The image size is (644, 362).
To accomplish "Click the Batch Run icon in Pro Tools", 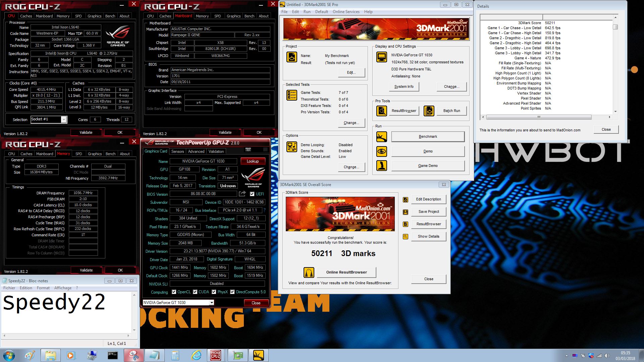I will [x=429, y=111].
